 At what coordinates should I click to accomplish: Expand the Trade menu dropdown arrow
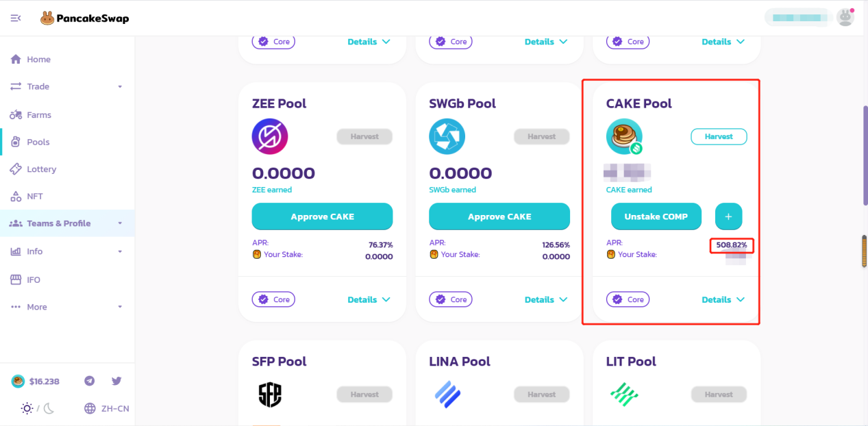click(120, 87)
